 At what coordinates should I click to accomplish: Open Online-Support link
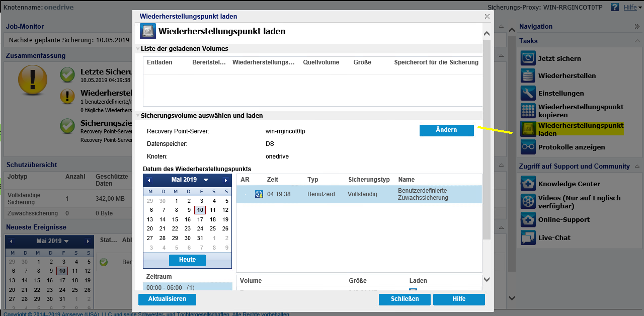click(x=564, y=220)
